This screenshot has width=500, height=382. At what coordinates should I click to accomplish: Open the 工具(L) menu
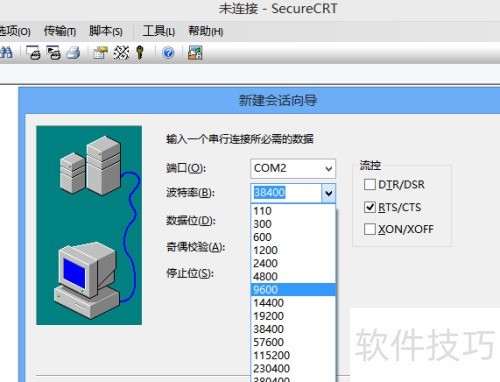(159, 31)
